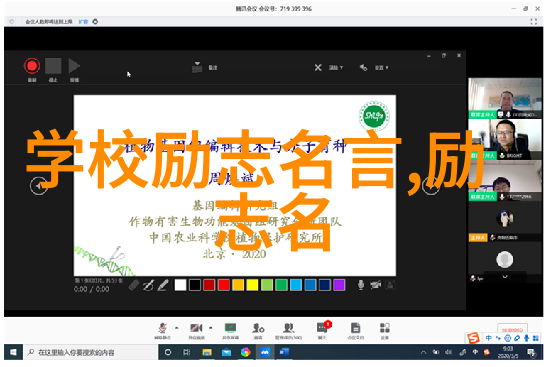Select the Eraser tool below the slide
Image resolution: width=550 pixels, height=367 pixels.
[x=134, y=285]
